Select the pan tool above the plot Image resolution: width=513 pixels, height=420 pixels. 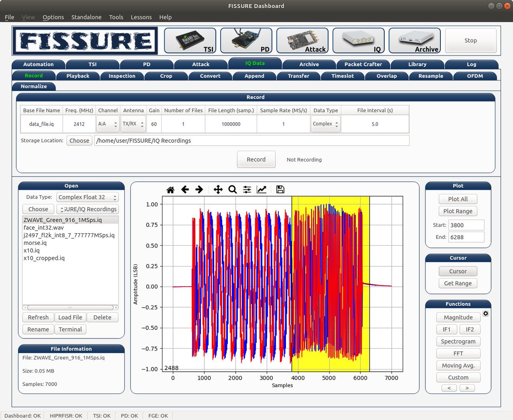[218, 189]
